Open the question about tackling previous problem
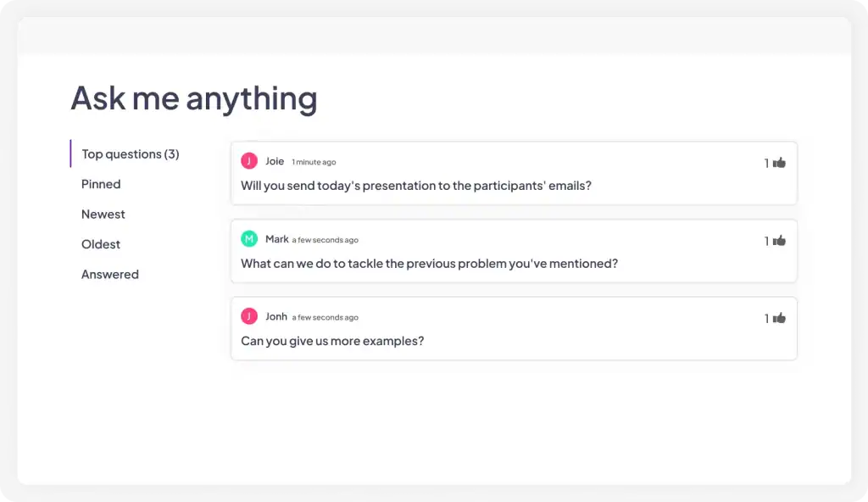Screen dimensions: 868x502 [x=429, y=264]
